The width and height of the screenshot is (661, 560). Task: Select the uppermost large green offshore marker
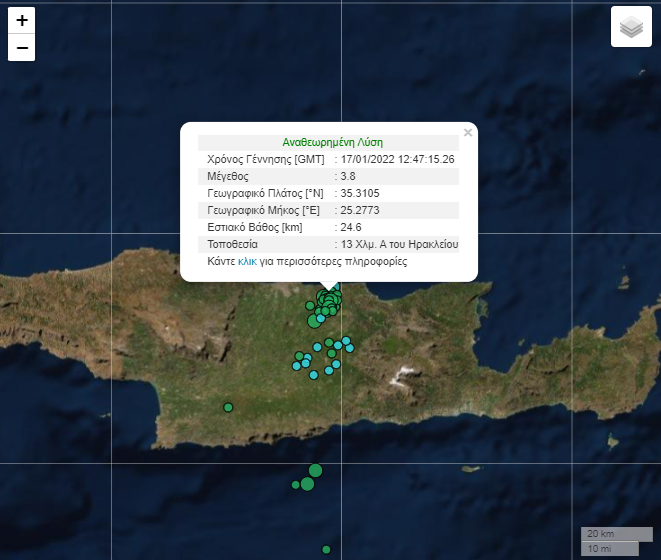coord(315,470)
